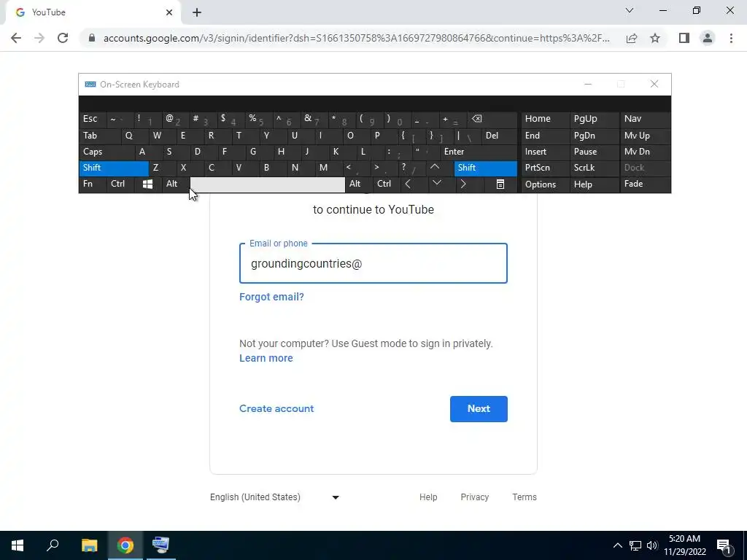Click the context menu key on keyboard
This screenshot has width=747, height=560.
(x=500, y=184)
